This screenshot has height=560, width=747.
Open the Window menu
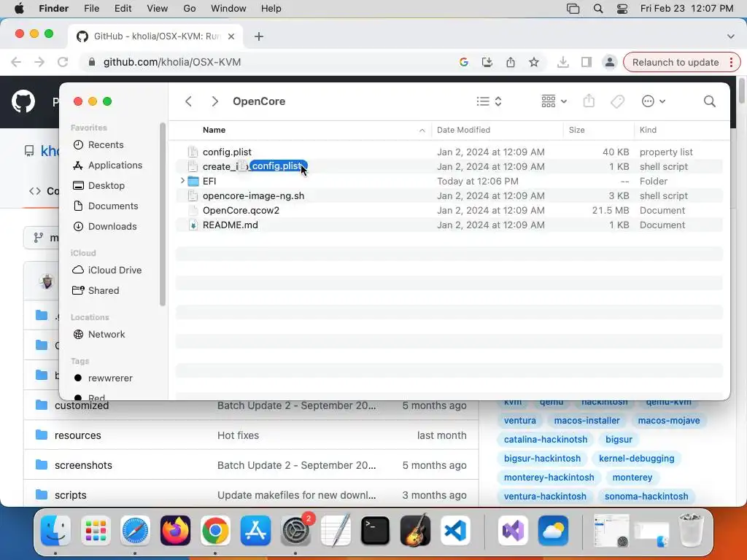pos(228,9)
